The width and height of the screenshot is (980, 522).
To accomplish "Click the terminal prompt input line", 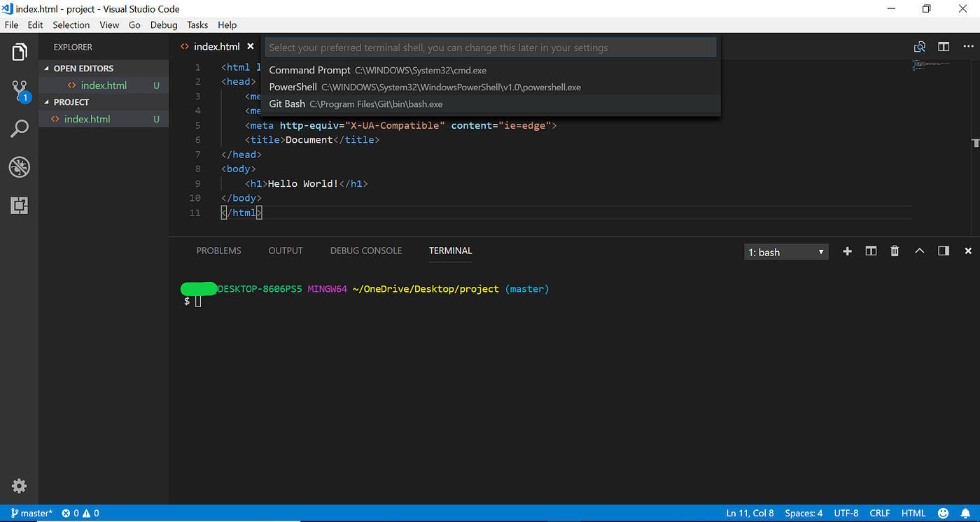I will pyautogui.click(x=198, y=302).
